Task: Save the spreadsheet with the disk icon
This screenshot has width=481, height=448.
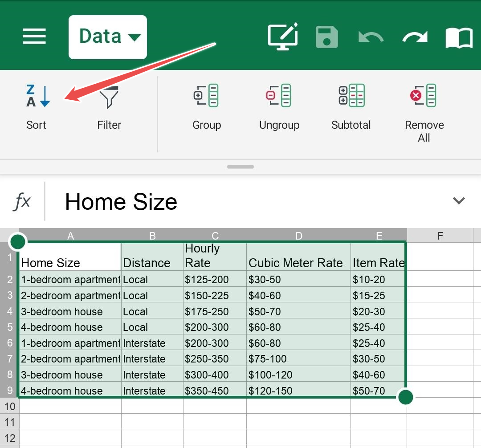Action: tap(327, 37)
